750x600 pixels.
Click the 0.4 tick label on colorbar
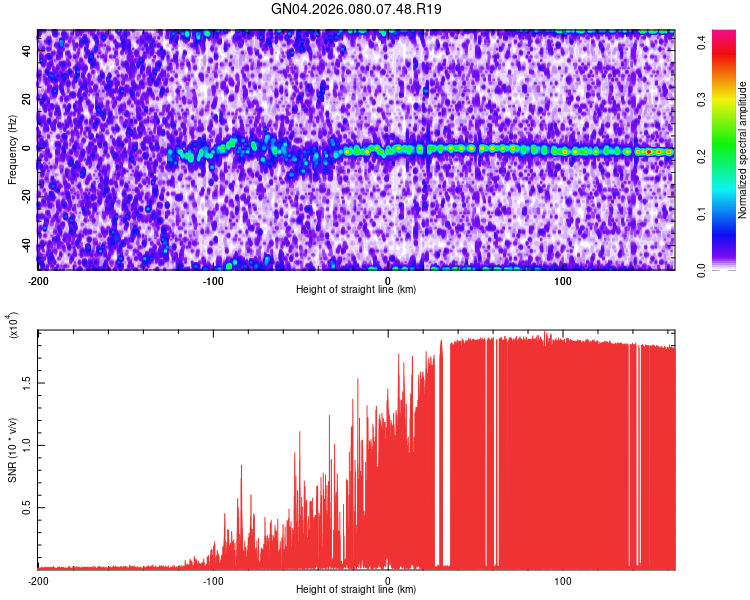703,41
